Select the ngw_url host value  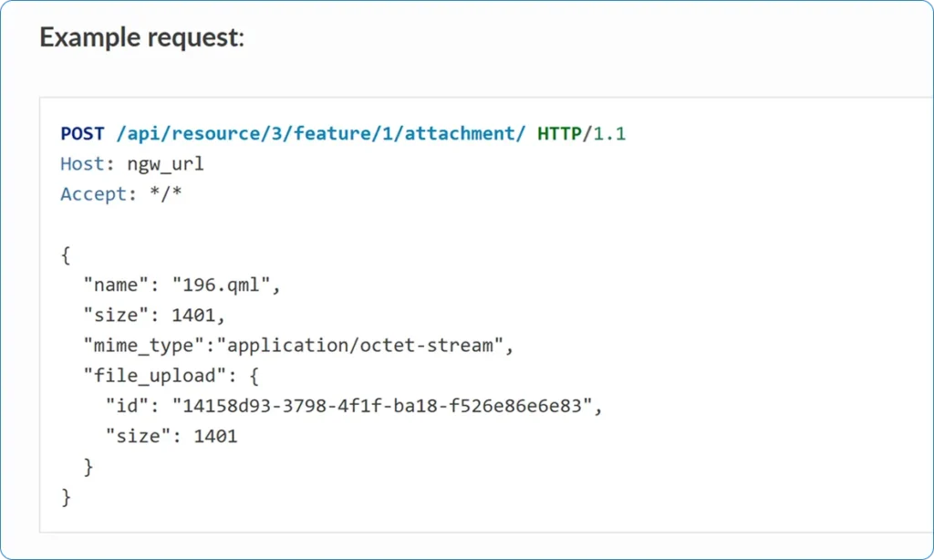coord(165,164)
